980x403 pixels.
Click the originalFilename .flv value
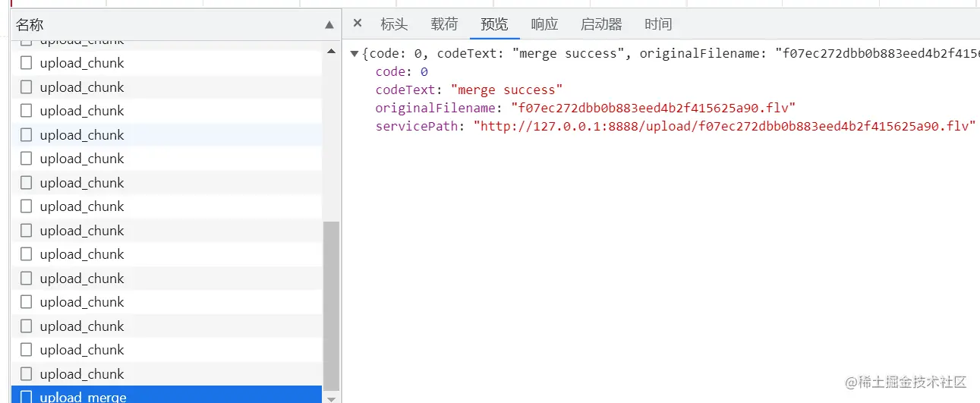(x=653, y=109)
